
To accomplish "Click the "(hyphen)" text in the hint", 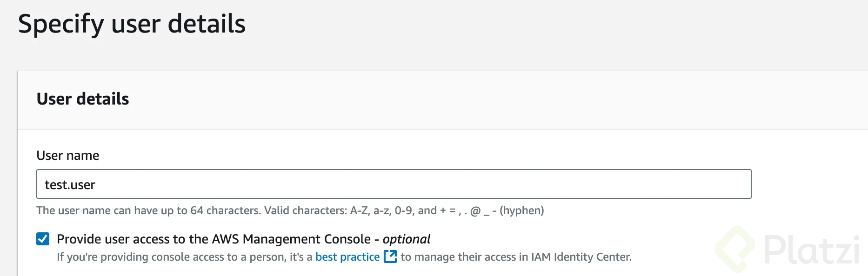I will coord(521,210).
